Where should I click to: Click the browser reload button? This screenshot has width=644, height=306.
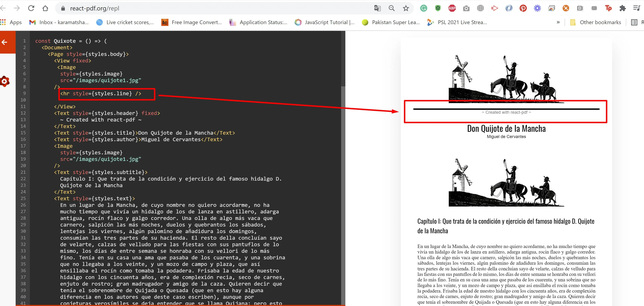click(x=31, y=8)
